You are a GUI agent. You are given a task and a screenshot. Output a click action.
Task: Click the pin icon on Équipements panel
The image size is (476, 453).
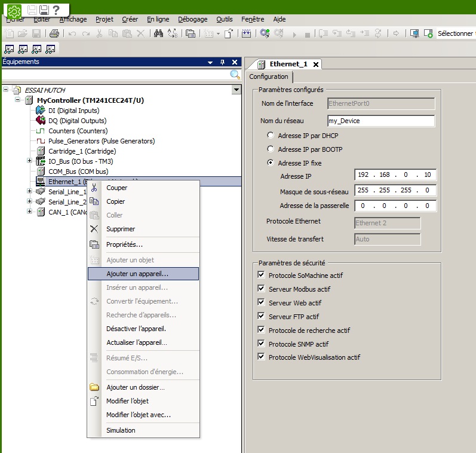tap(222, 62)
